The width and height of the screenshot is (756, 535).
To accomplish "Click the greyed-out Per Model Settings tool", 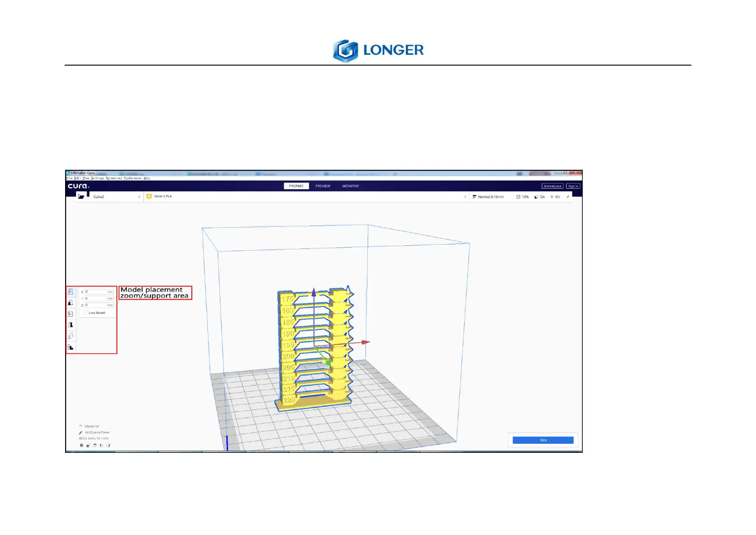I will point(70,336).
